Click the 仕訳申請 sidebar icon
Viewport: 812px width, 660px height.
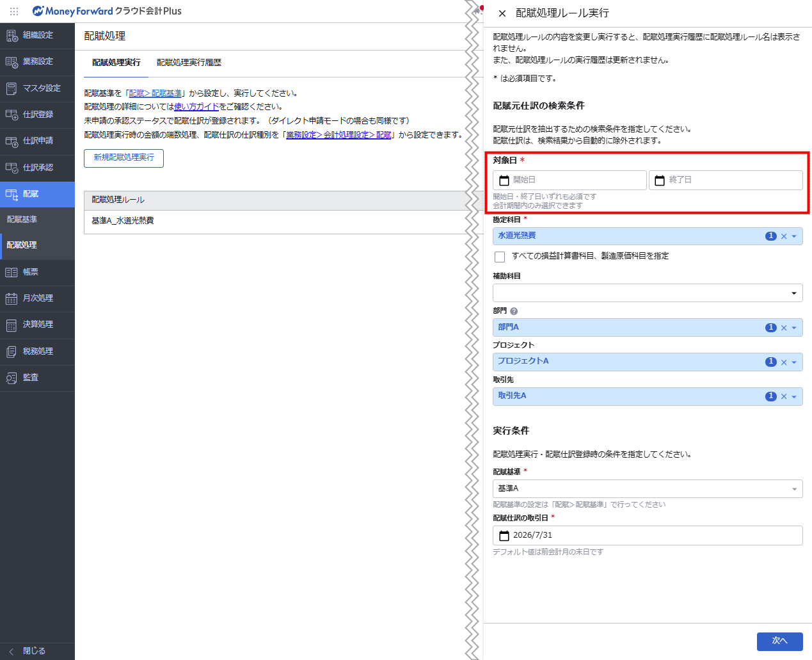tap(12, 141)
